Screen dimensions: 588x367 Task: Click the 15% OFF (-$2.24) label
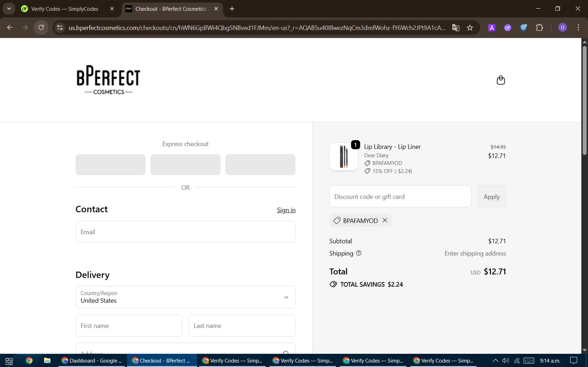pos(392,171)
